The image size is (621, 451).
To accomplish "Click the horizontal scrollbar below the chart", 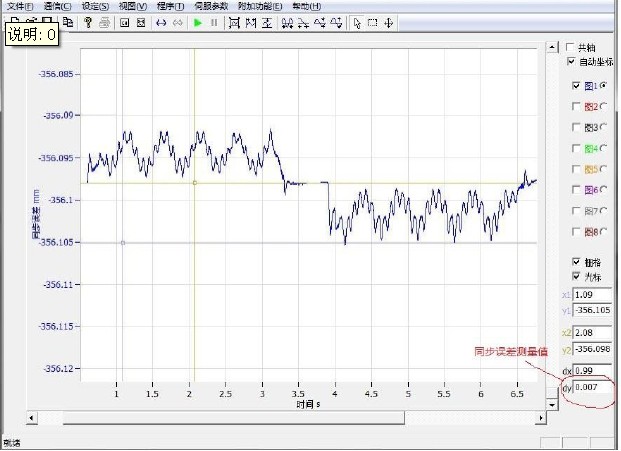I will tap(290, 417).
